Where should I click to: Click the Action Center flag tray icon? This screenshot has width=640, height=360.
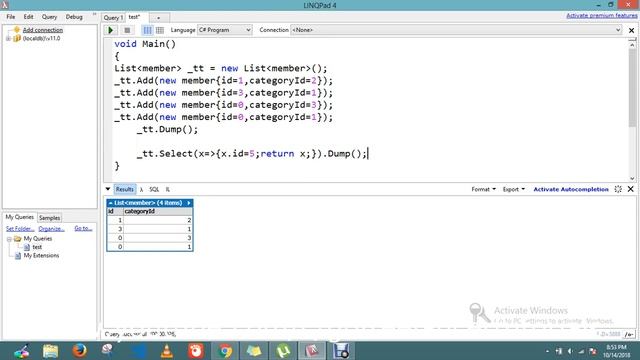[593, 351]
